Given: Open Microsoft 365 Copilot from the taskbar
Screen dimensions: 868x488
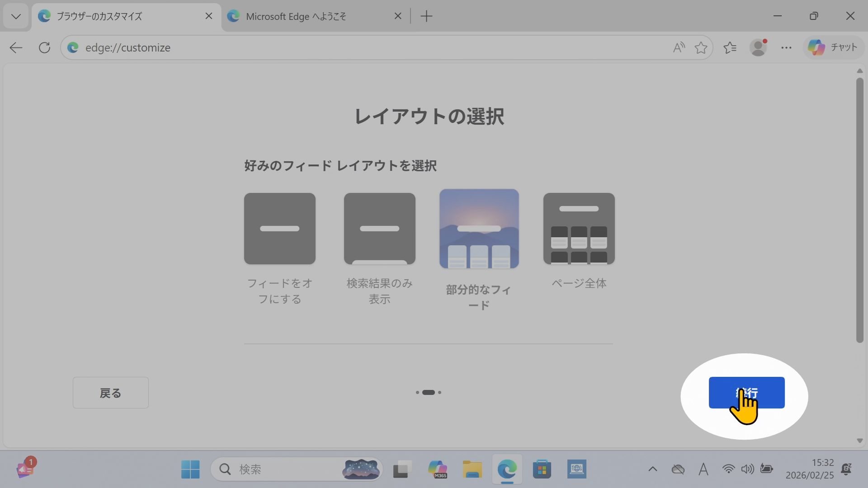Looking at the screenshot, I should point(438,469).
